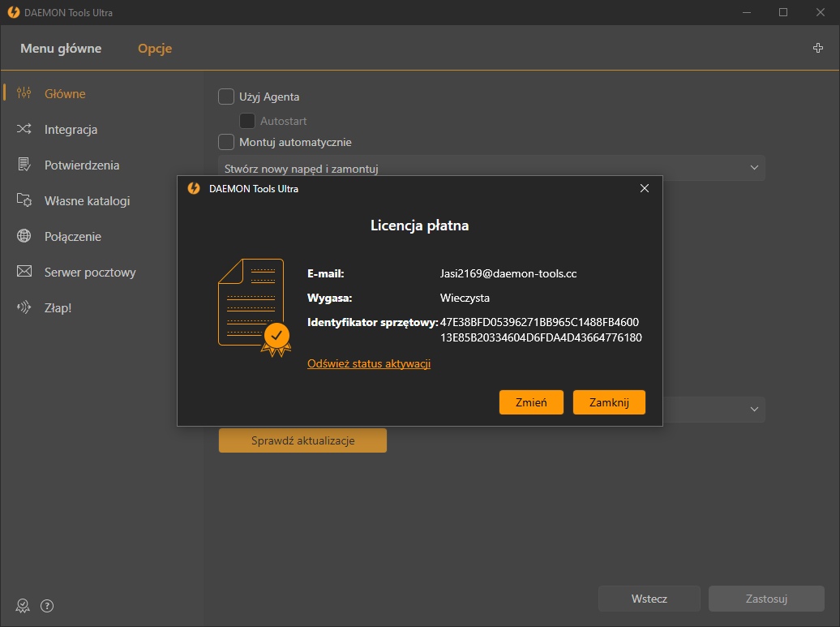
Task: Click the email Jasi2169@daemon-tools.cc
Action: [x=508, y=273]
